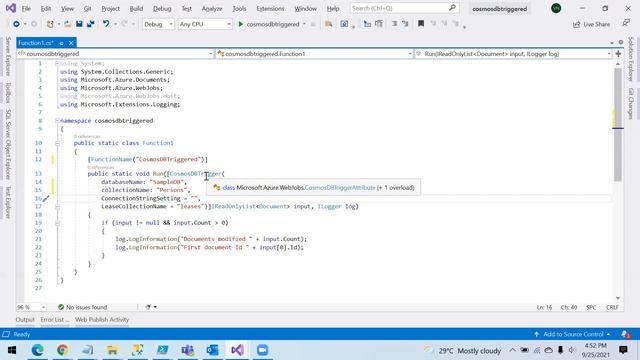Open Google Chrome from the taskbar
Image resolution: width=640 pixels, height=360 pixels.
point(62,350)
